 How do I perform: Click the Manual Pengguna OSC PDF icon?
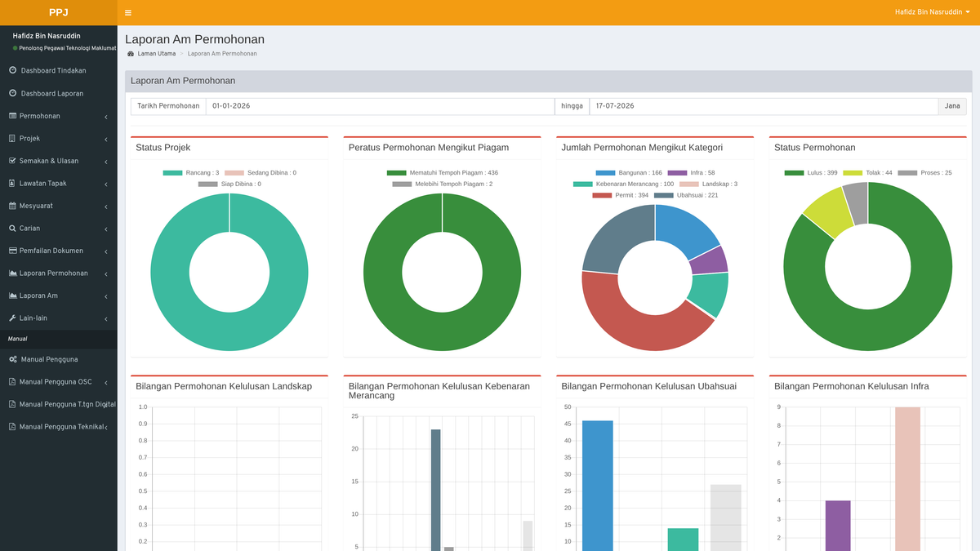pyautogui.click(x=12, y=381)
